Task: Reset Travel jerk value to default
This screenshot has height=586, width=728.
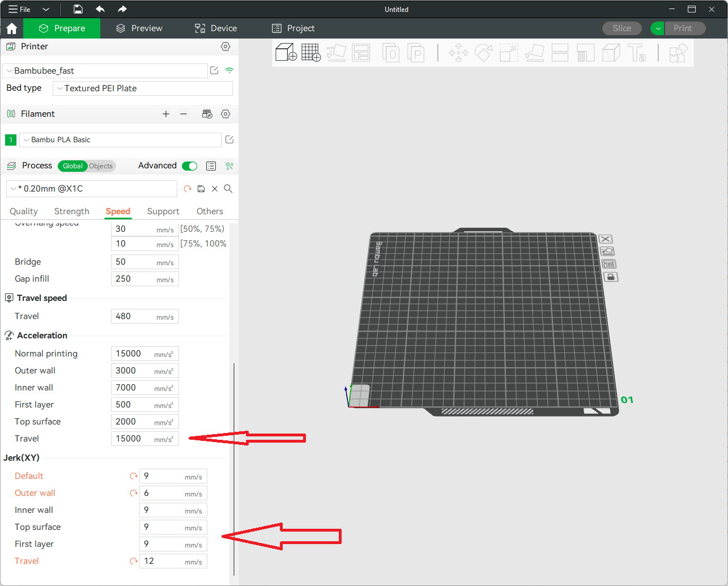Action: [x=134, y=561]
